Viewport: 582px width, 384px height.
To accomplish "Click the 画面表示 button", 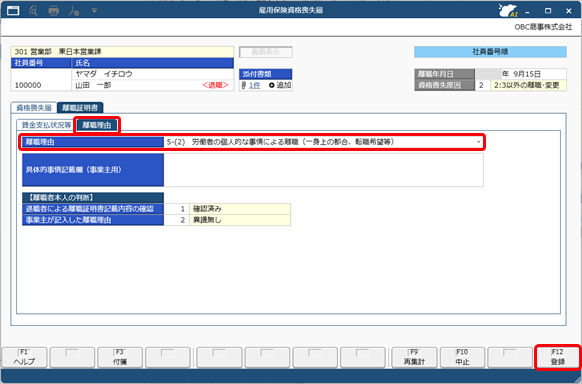I will [265, 52].
